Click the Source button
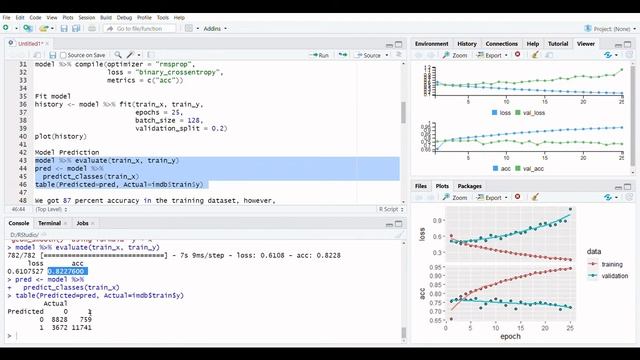 pyautogui.click(x=369, y=55)
